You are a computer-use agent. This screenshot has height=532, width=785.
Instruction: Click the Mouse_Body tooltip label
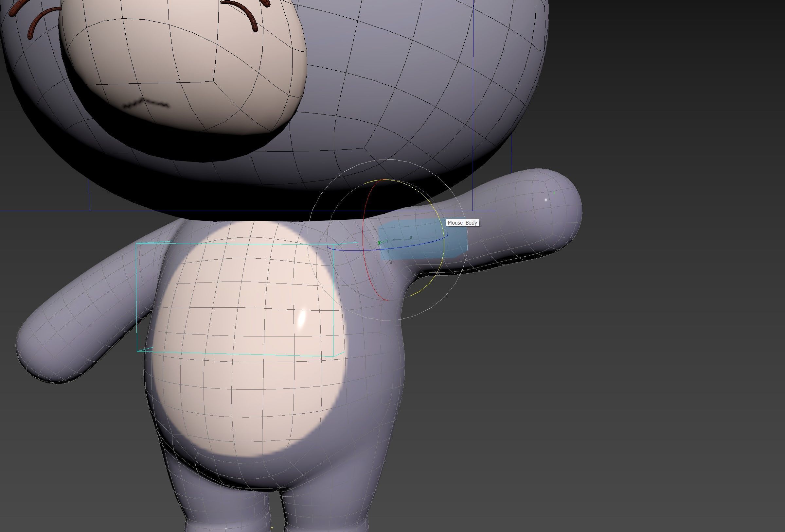tap(462, 223)
